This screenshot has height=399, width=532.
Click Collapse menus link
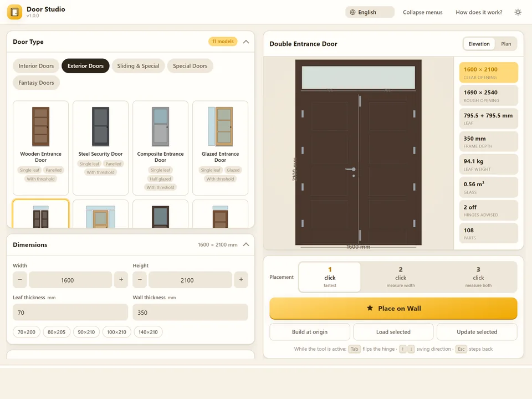(423, 12)
